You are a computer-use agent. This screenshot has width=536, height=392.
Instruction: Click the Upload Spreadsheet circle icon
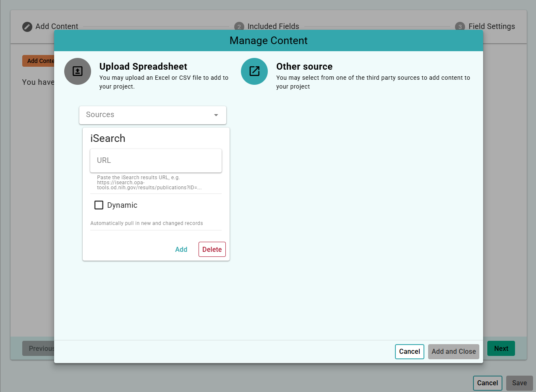point(78,71)
